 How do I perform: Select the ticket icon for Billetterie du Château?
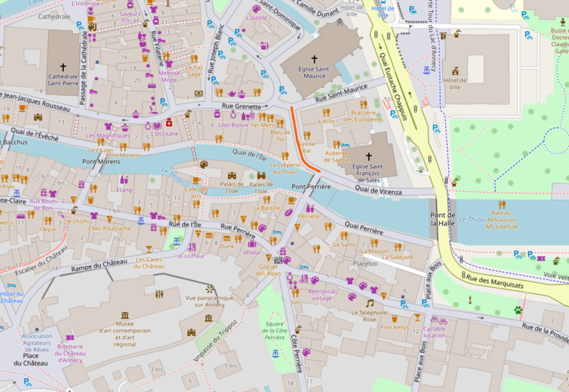pos(70,338)
